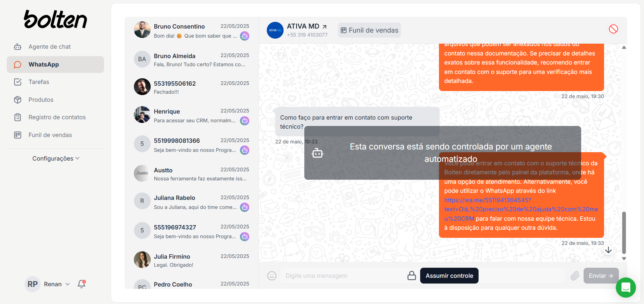
Task: Open Renan user menu chevron
Action: pyautogui.click(x=67, y=284)
